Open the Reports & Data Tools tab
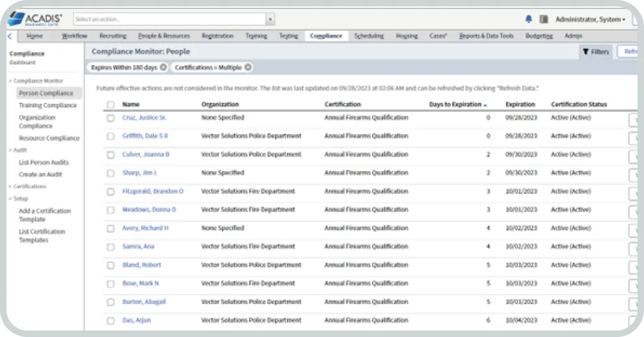644x337 pixels. pos(486,36)
